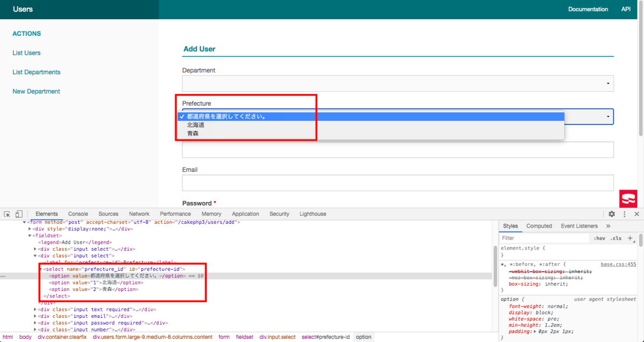Expand the first input select div
The image size is (644, 342).
coord(35,249)
